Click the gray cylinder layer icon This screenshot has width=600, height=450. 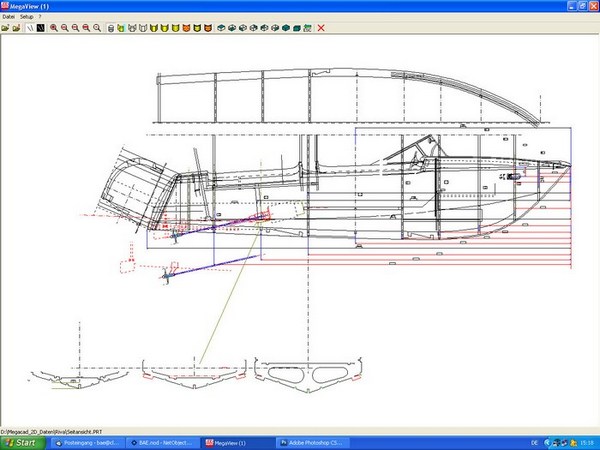click(109, 28)
